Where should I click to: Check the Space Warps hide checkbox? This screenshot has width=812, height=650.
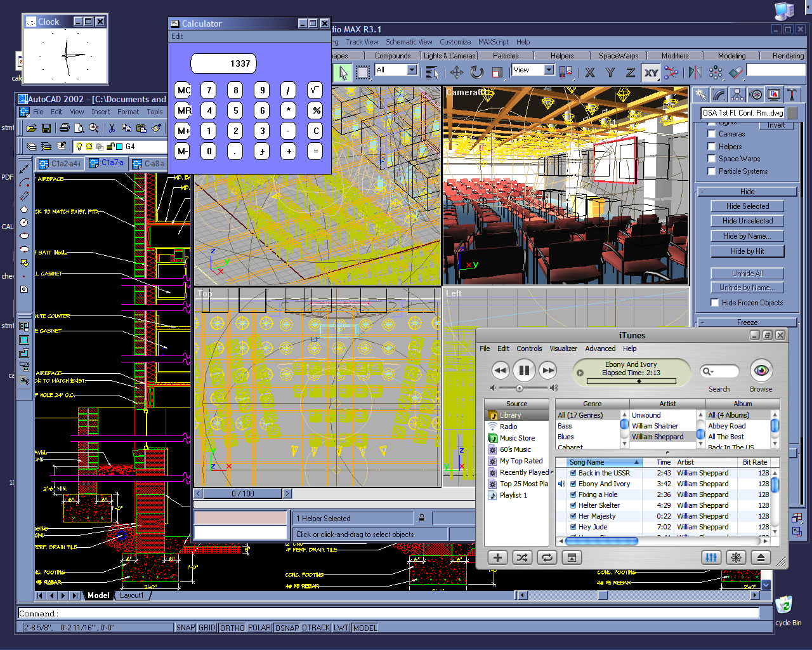tap(711, 159)
